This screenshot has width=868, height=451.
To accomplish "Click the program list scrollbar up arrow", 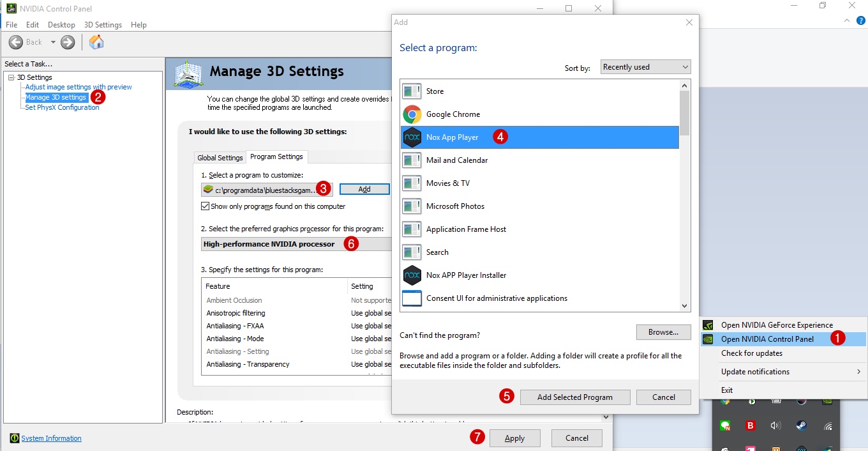I will tap(685, 85).
